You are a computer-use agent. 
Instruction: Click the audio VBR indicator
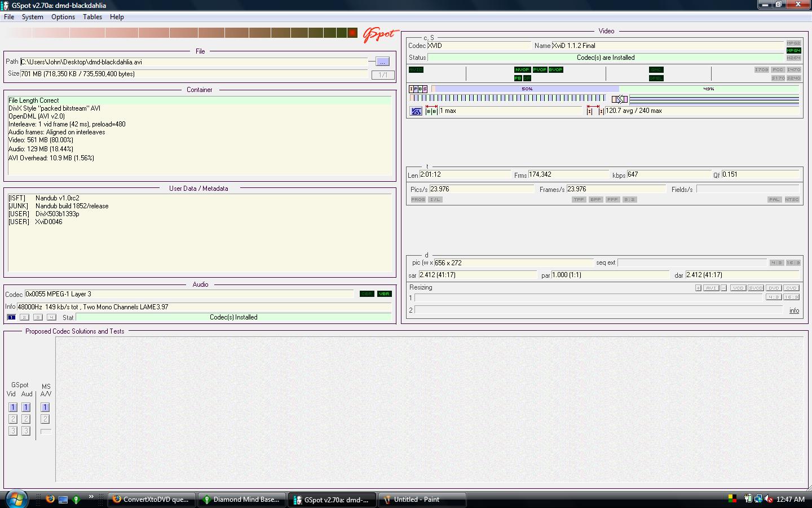pos(384,294)
